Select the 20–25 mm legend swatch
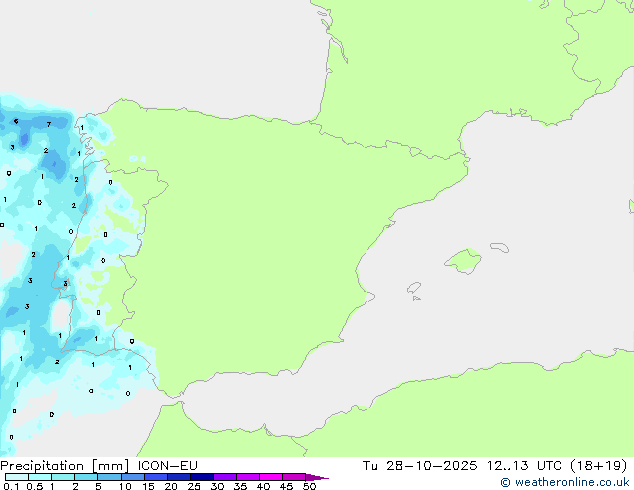 pos(178,477)
